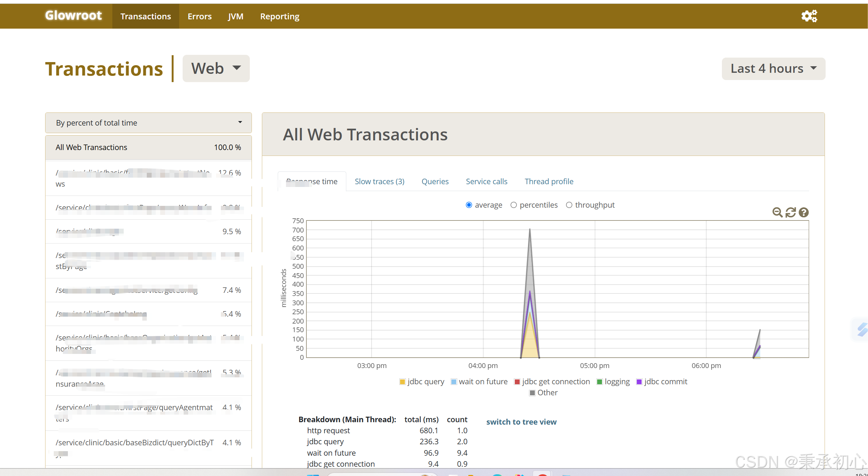Open the Thread profile tab
Viewport: 868px width, 476px height.
[549, 181]
